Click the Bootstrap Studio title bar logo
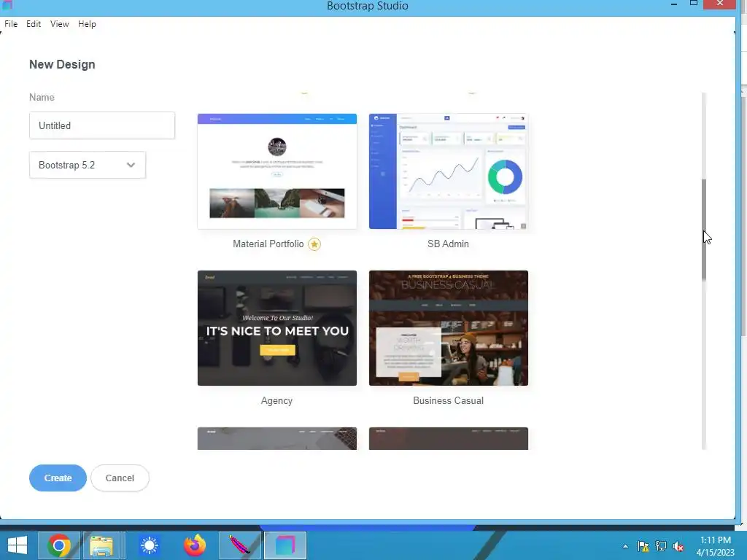 tap(7, 5)
